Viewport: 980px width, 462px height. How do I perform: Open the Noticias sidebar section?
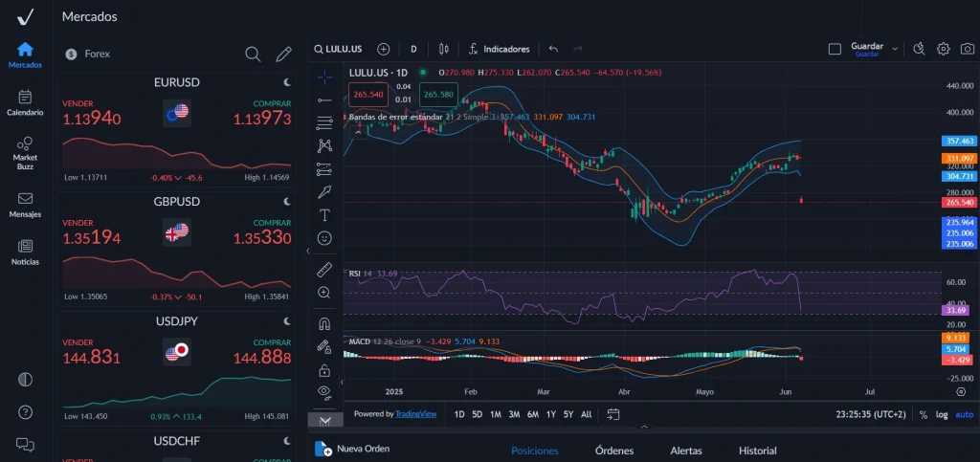[25, 253]
